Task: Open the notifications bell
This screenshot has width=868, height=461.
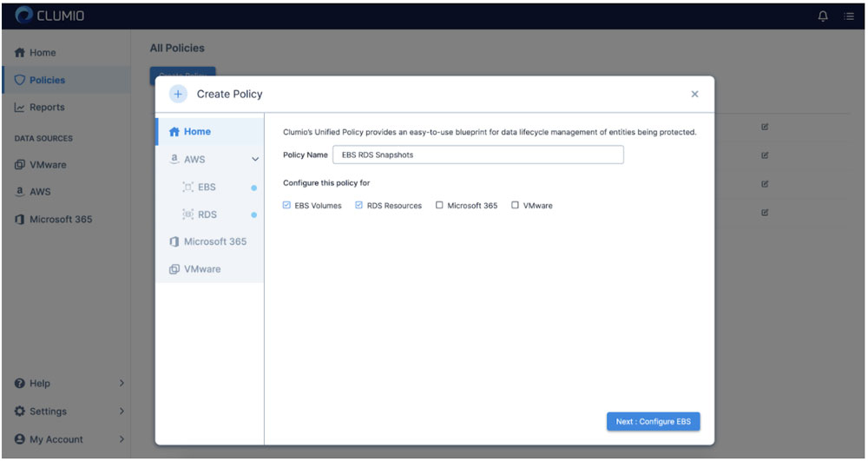Action: point(823,16)
